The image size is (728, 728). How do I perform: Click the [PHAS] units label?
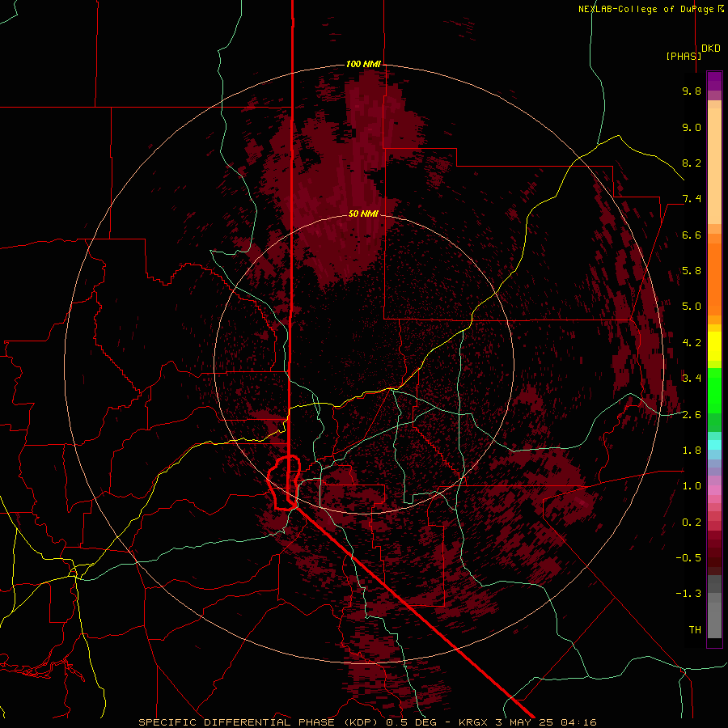point(684,56)
